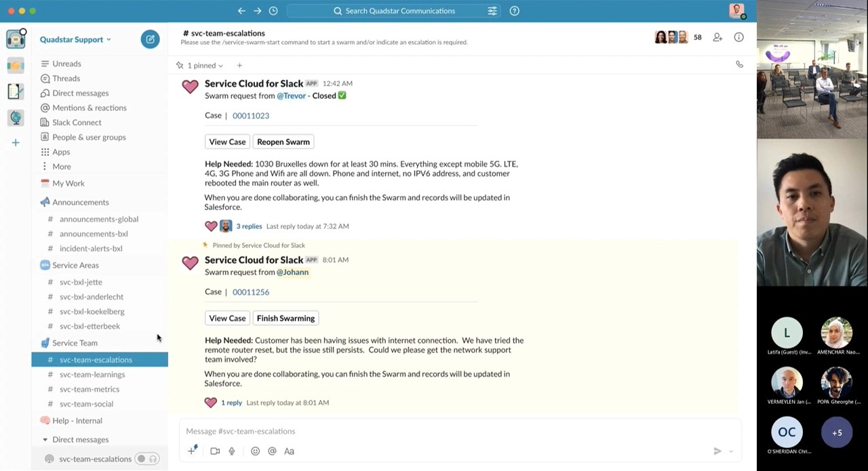Open @Johann mention
This screenshot has width=868, height=471.
[292, 272]
